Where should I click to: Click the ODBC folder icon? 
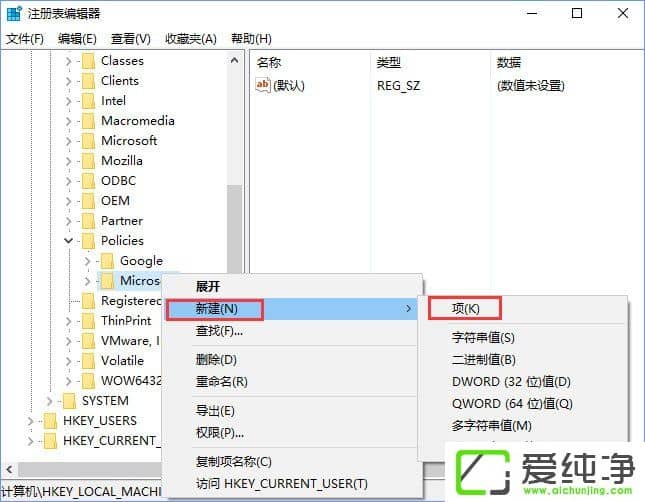click(x=88, y=181)
